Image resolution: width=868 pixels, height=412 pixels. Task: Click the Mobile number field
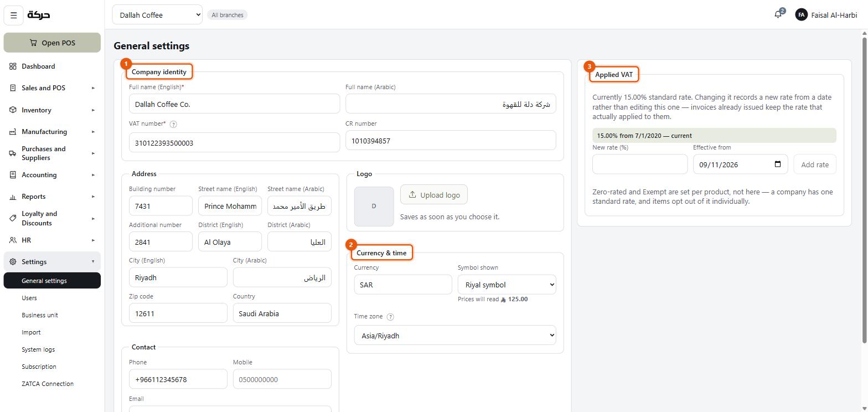[282, 379]
